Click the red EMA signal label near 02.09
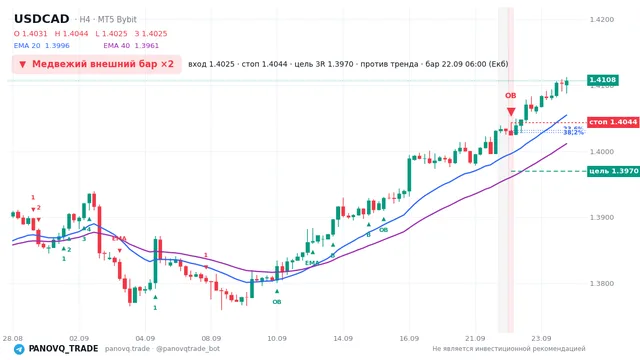640x360 pixels. click(119, 238)
